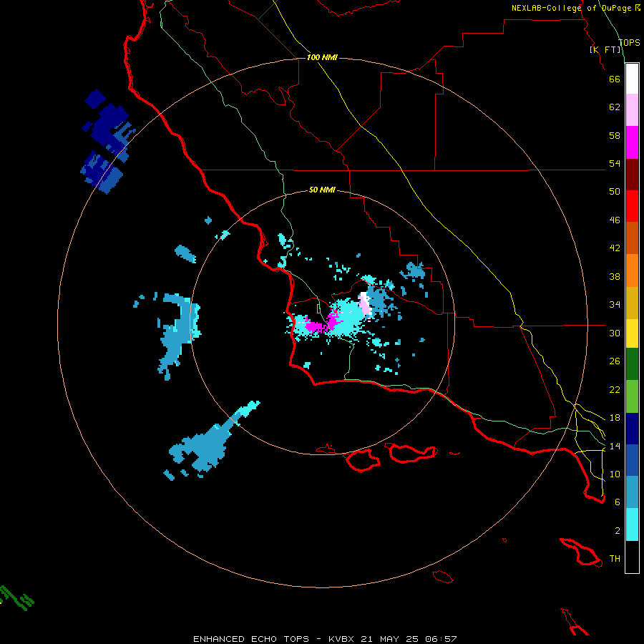Screen dimensions: 644x644
Task: Click the dark red 50-54 legend swatch
Action: pyautogui.click(x=632, y=174)
